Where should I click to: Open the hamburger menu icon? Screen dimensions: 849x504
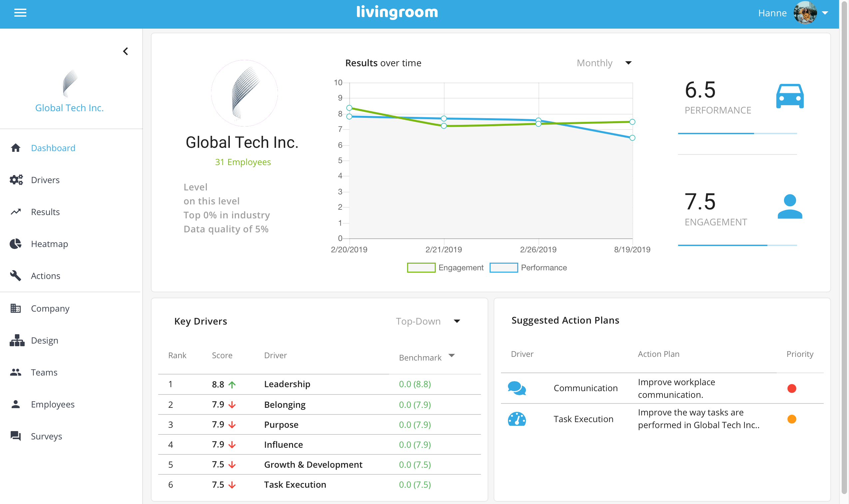pyautogui.click(x=20, y=13)
